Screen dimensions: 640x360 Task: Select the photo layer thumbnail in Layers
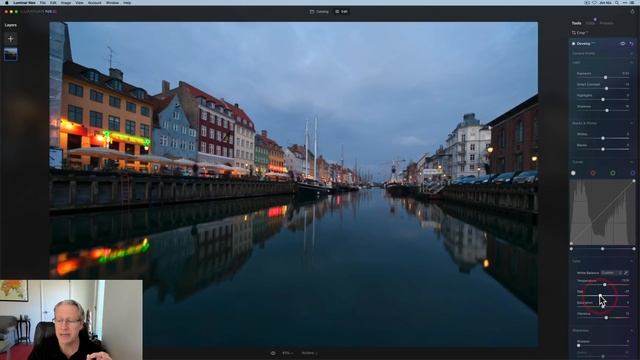click(11, 54)
